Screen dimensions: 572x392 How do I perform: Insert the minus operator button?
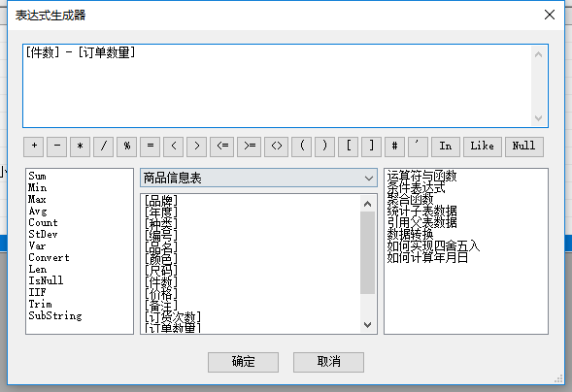pos(57,147)
